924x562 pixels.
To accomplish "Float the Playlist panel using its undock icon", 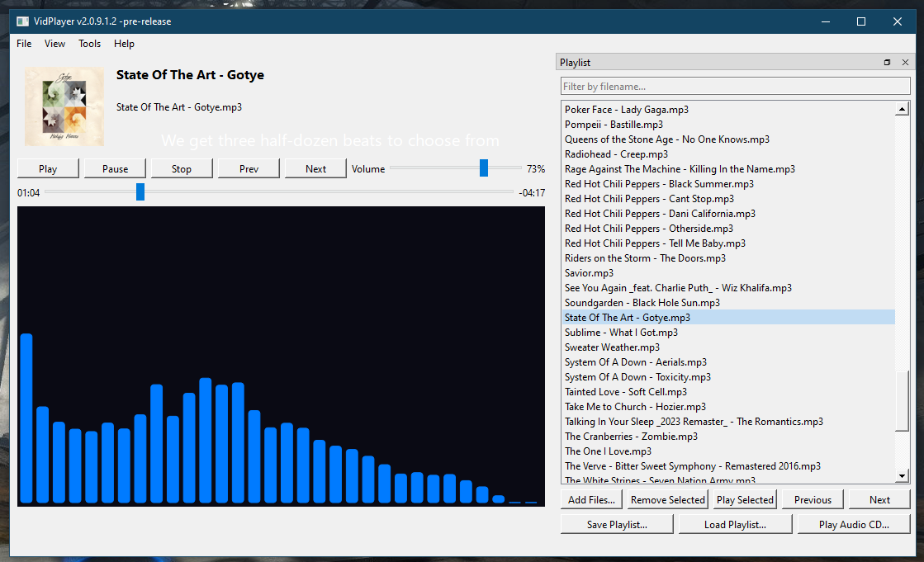I will (x=887, y=63).
